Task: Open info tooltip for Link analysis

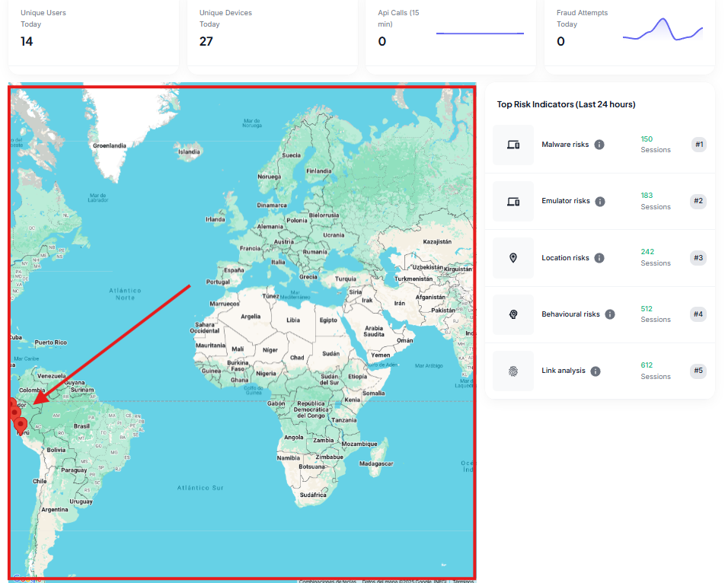Action: [x=595, y=371]
